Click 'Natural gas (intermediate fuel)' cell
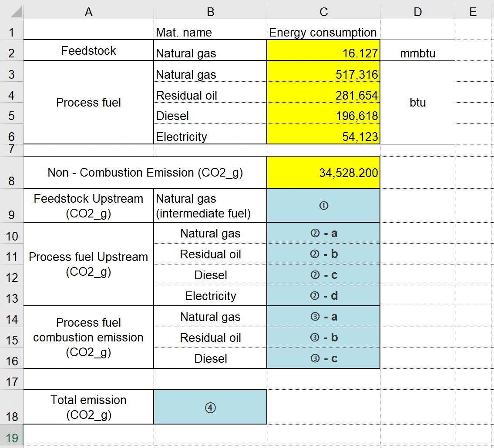The image size is (494, 448). [x=211, y=206]
